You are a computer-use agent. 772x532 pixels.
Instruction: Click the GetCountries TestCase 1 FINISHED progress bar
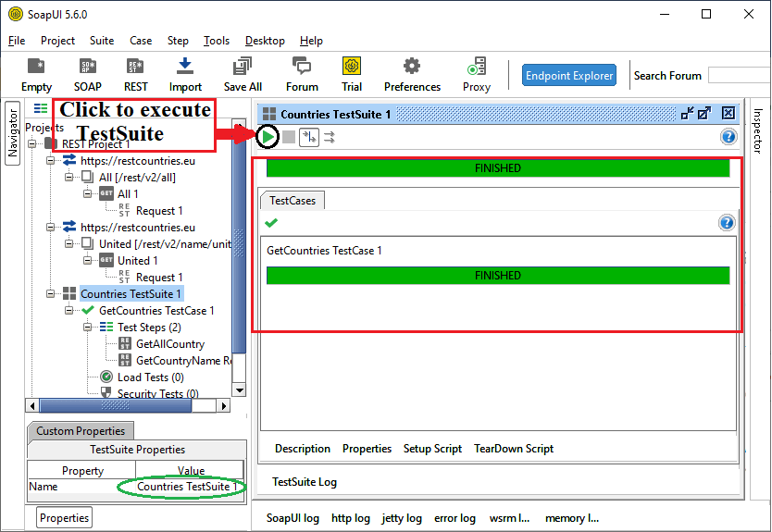(498, 275)
